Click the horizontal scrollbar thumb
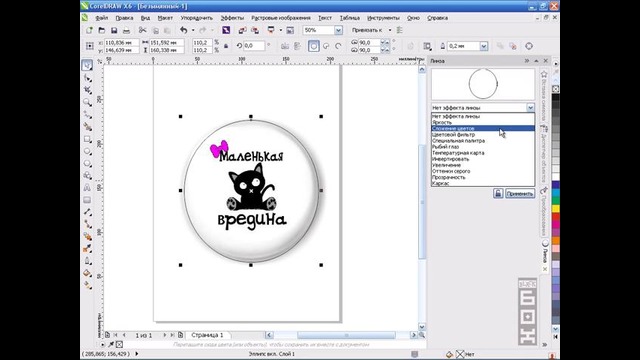Screen dimensions: 640x360 (x=346, y=335)
